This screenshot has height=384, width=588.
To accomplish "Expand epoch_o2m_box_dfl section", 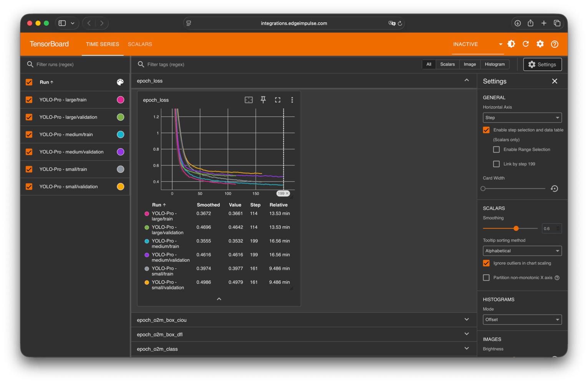I will [467, 334].
